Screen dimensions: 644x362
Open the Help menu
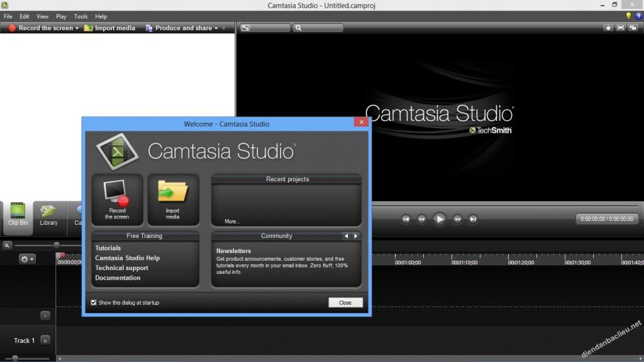101,16
